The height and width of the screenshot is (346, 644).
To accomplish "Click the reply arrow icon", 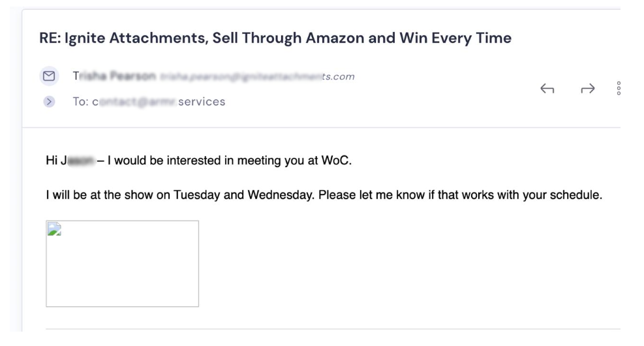I will [x=547, y=88].
